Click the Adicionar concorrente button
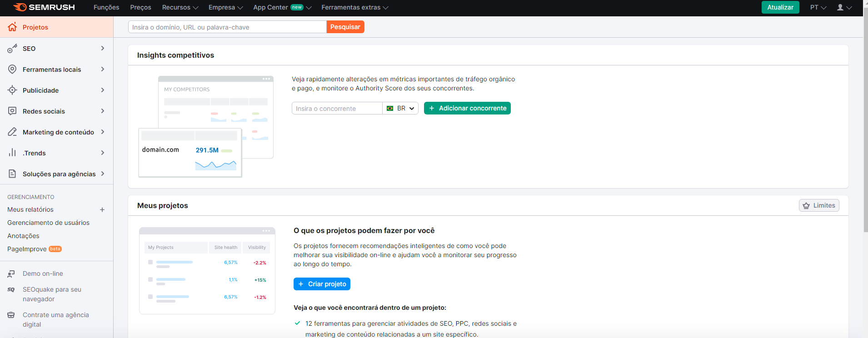This screenshot has width=868, height=338. tap(467, 109)
